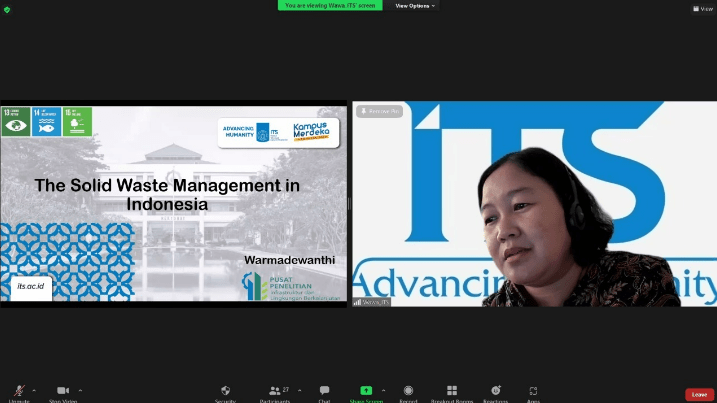Image resolution: width=717 pixels, height=403 pixels.
Task: Expand Share Screen options arrow
Action: point(382,390)
